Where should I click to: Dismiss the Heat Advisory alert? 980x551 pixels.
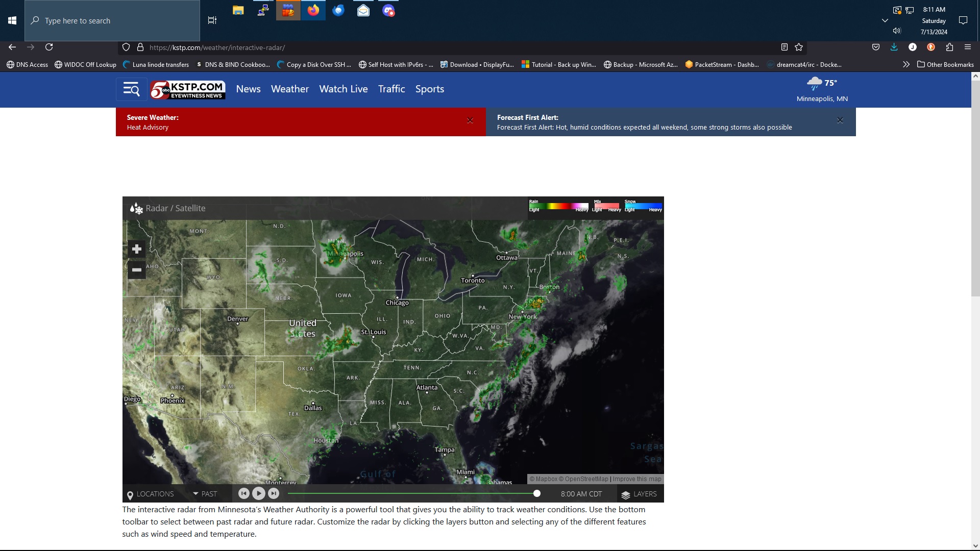point(470,121)
